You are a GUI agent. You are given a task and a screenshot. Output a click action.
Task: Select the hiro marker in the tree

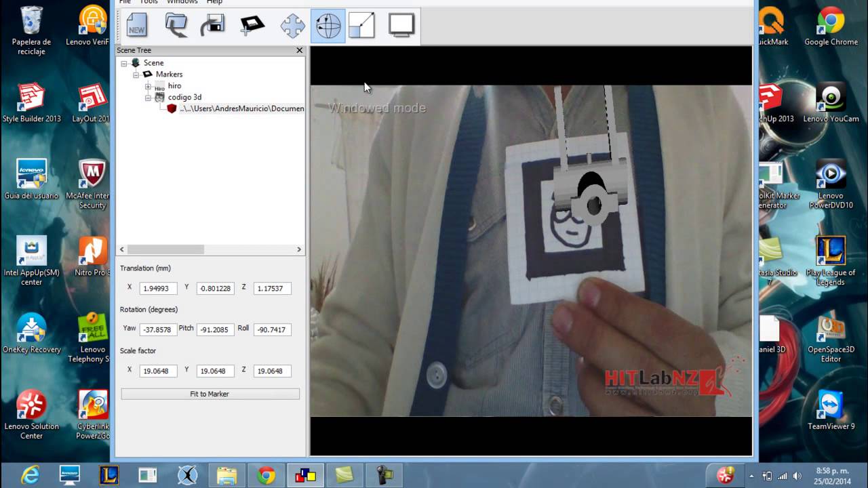pyautogui.click(x=174, y=86)
